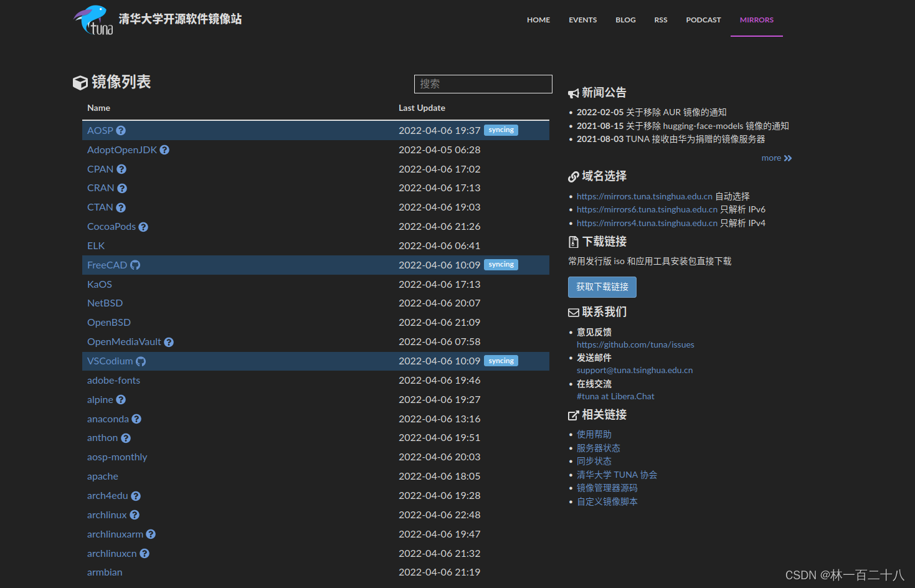
Task: Open the 2021-08-03 Huawei server donation notice
Action: [671, 140]
